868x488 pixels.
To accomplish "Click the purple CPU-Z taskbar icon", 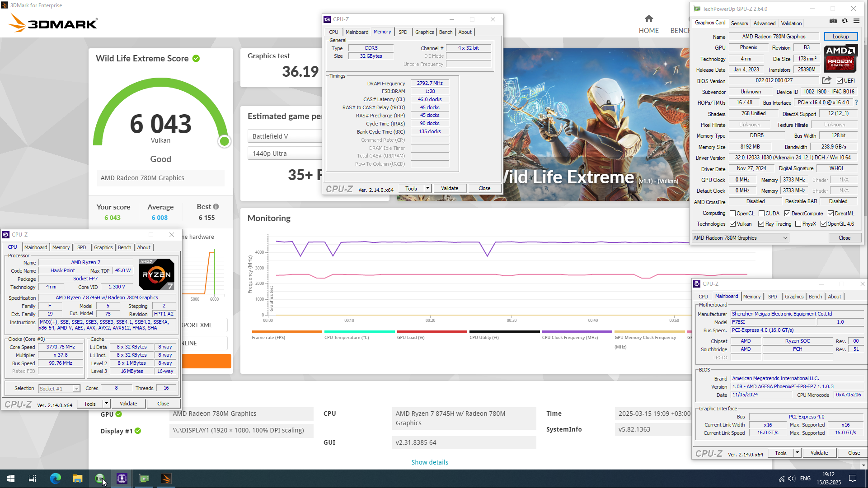I will pyautogui.click(x=122, y=479).
